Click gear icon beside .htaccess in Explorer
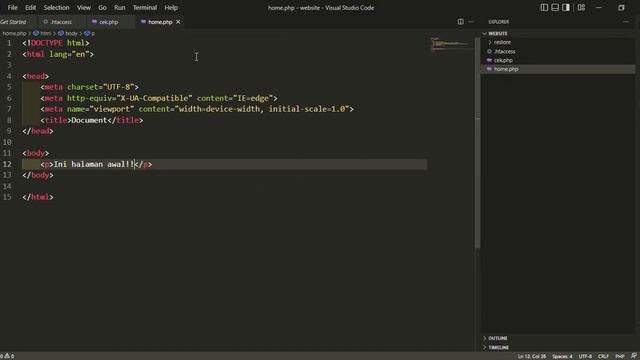This screenshot has height=360, width=640. pos(489,51)
